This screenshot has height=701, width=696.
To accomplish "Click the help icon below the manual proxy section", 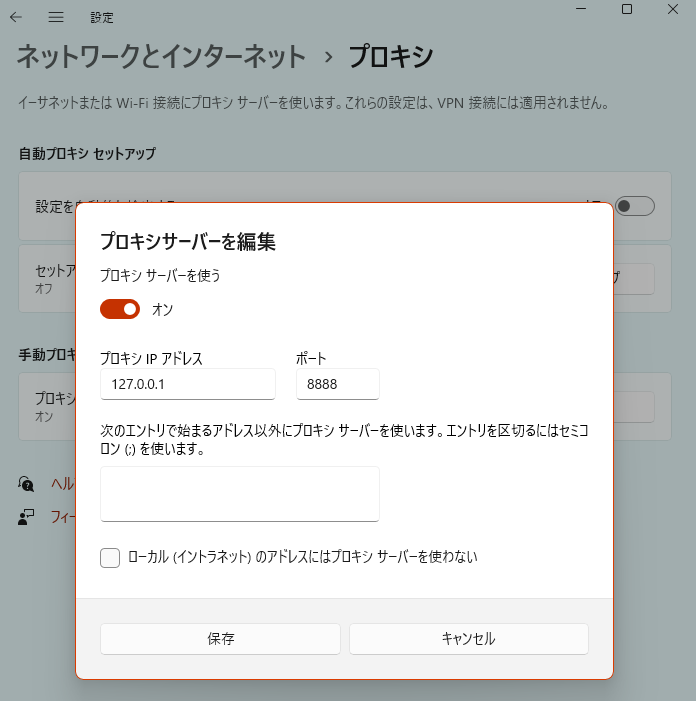I will pos(26,484).
